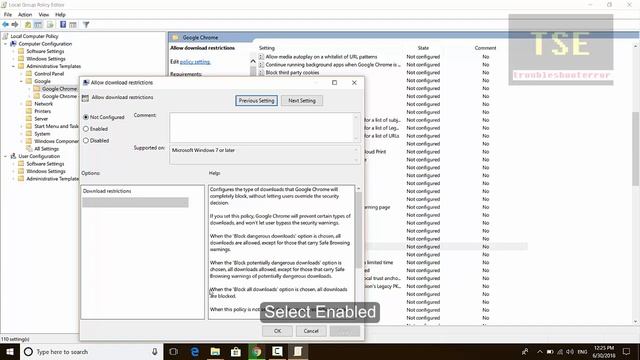Screen dimensions: 640x360
Task: Select the Not Configured radio button
Action: tap(86, 117)
